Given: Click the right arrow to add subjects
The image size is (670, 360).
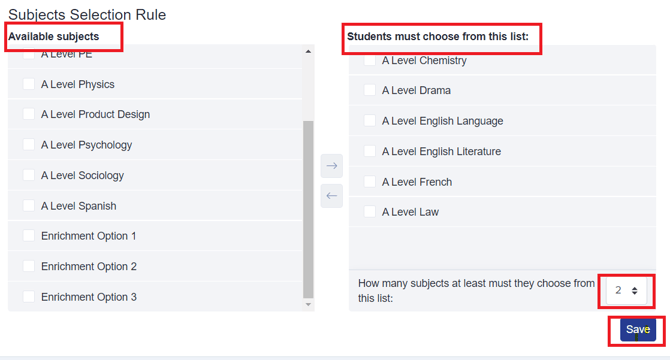Looking at the screenshot, I should [x=332, y=166].
